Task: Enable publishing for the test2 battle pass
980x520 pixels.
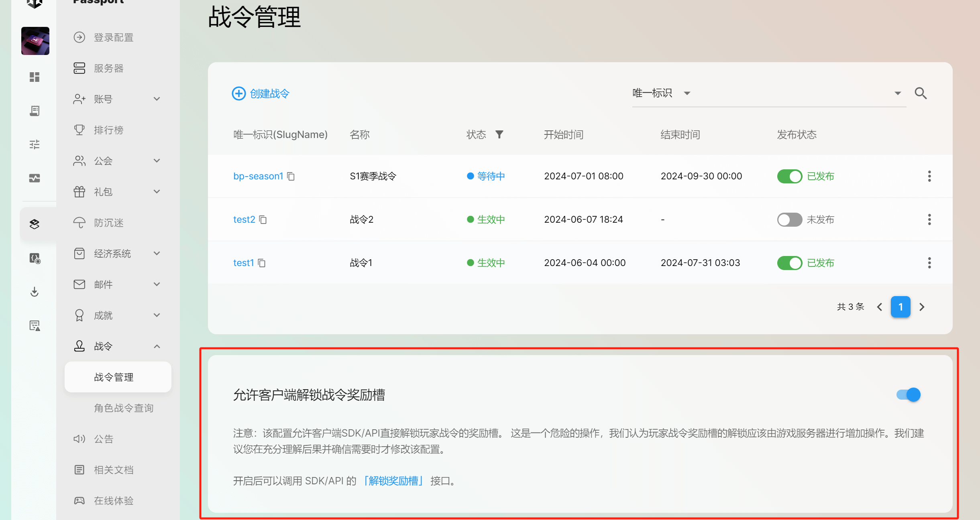Action: [x=789, y=219]
